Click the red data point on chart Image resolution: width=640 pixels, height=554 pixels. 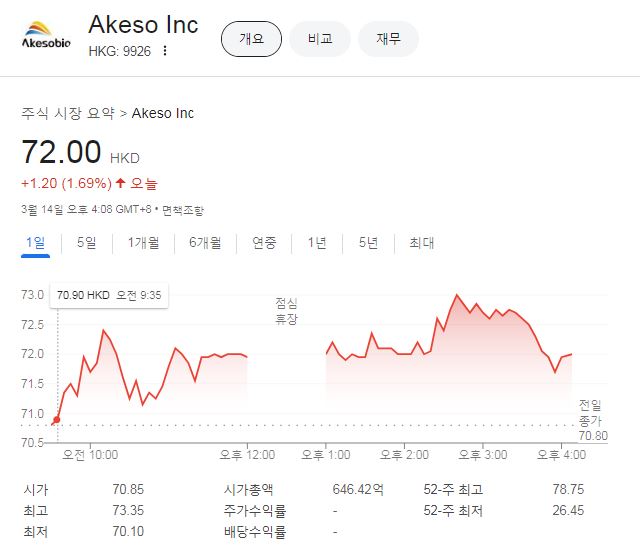click(x=57, y=419)
